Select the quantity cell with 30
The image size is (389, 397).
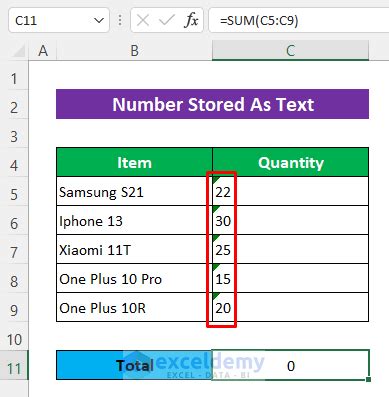tap(290, 220)
